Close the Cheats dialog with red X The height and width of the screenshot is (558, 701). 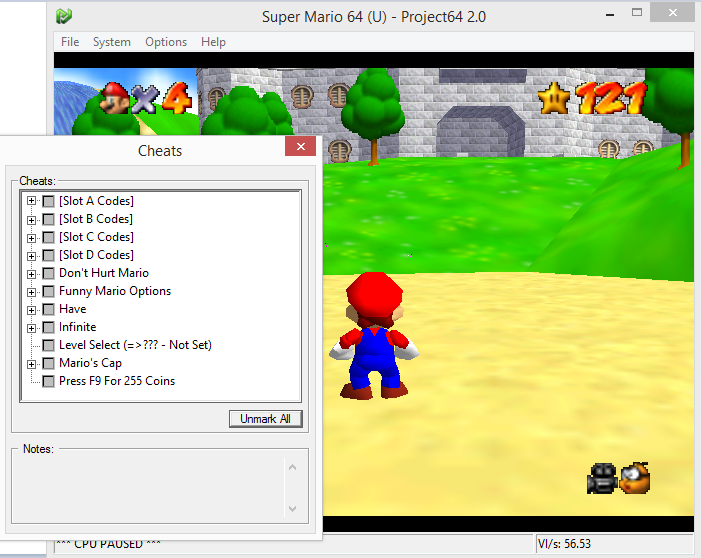tap(300, 146)
